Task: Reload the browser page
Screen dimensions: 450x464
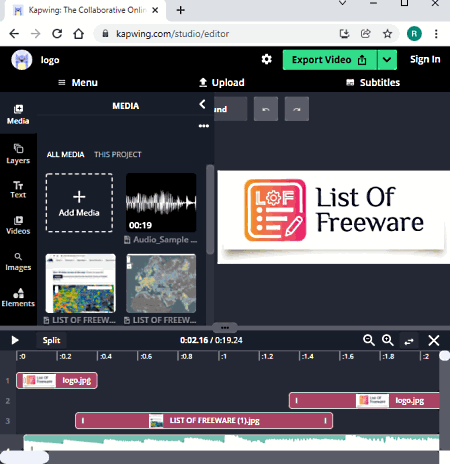Action: (57, 34)
